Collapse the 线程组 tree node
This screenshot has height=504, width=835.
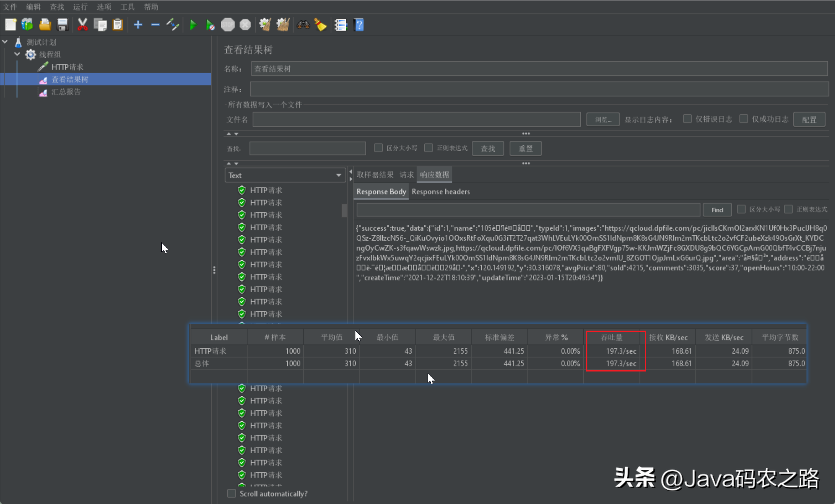coord(17,54)
